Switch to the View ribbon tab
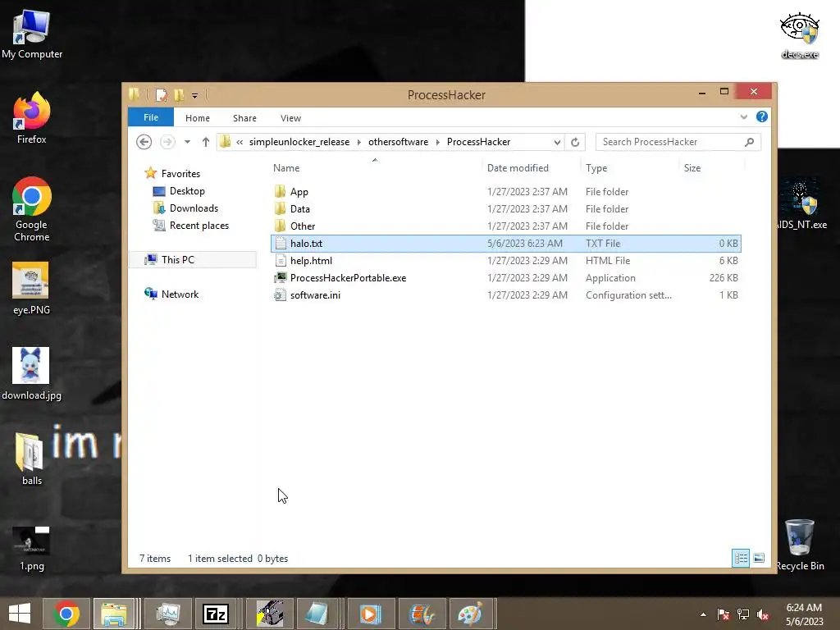The height and width of the screenshot is (630, 840). coord(290,118)
